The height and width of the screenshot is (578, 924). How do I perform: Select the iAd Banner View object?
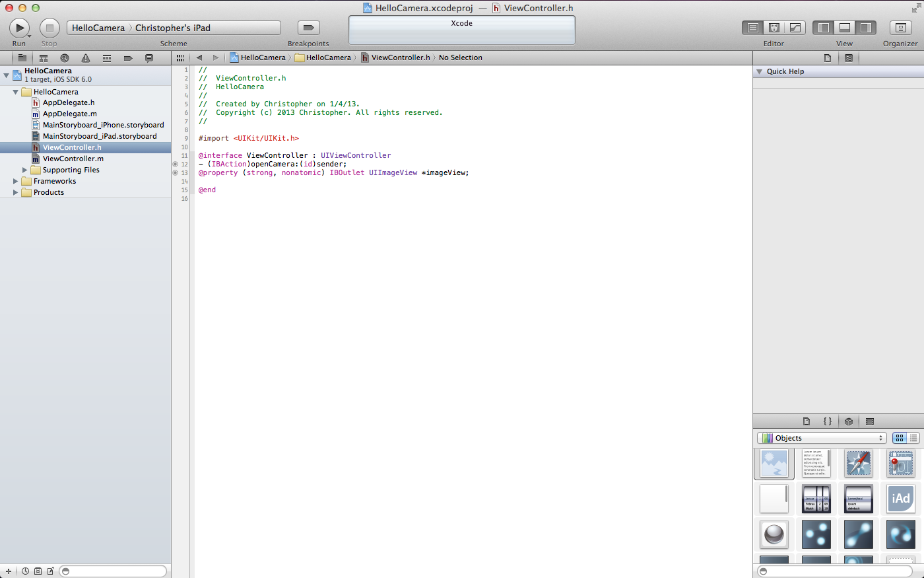click(901, 499)
